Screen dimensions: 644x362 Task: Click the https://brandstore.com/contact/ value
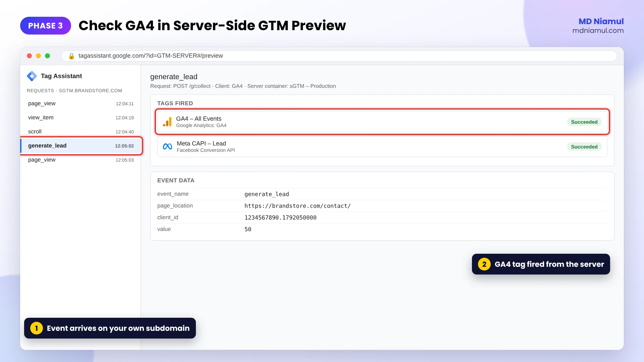298,206
